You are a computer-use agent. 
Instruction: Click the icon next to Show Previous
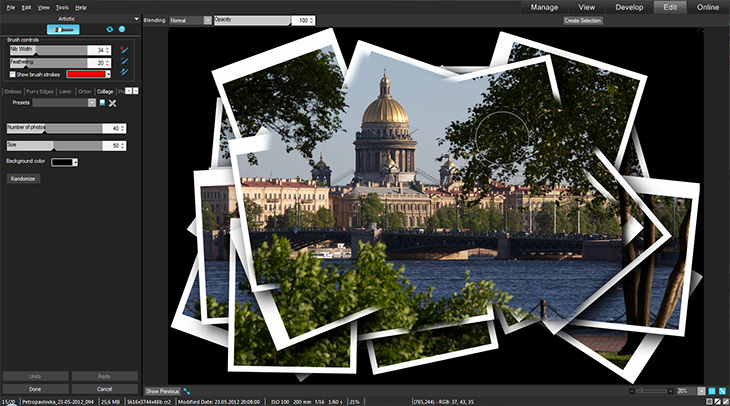click(187, 391)
